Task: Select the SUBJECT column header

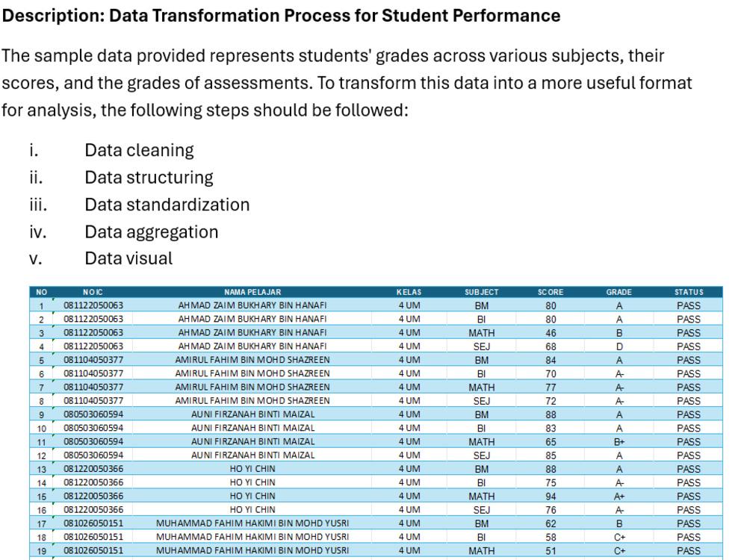Action: [x=481, y=292]
